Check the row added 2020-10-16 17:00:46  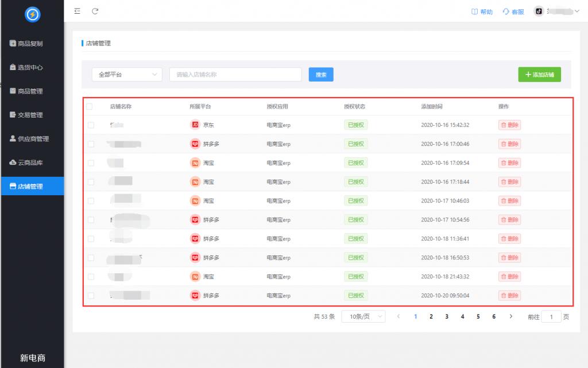point(91,144)
